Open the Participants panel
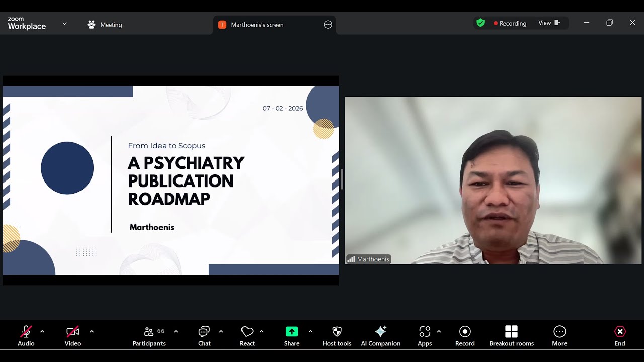The image size is (644, 362). point(149,336)
